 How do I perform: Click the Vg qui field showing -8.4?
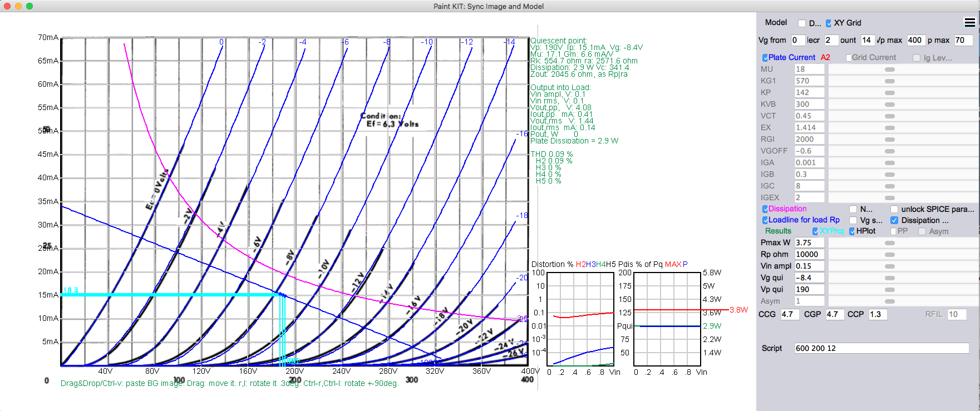point(809,278)
